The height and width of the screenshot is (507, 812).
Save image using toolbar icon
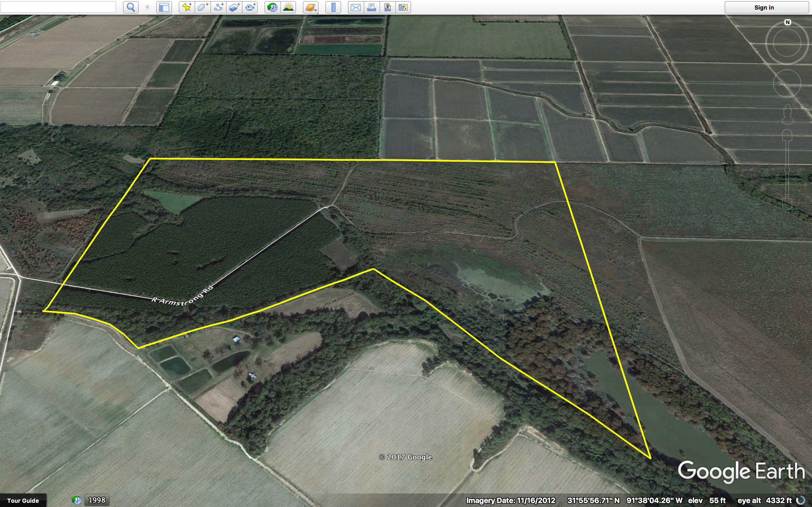388,7
